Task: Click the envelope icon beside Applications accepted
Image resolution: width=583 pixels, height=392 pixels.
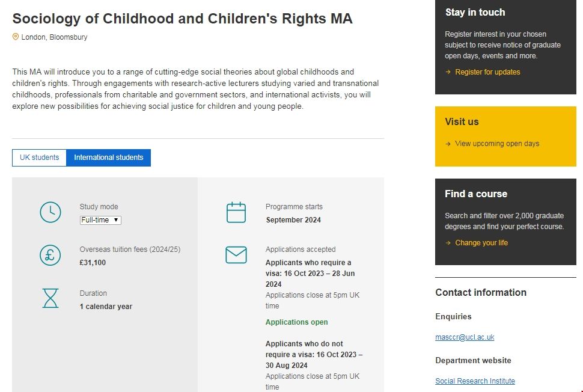Action: tap(236, 255)
